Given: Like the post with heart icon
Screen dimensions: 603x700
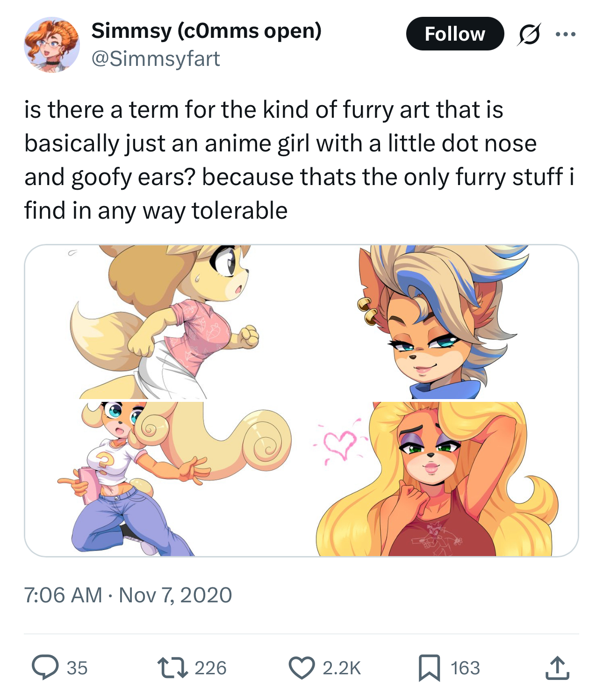Looking at the screenshot, I should [x=301, y=667].
